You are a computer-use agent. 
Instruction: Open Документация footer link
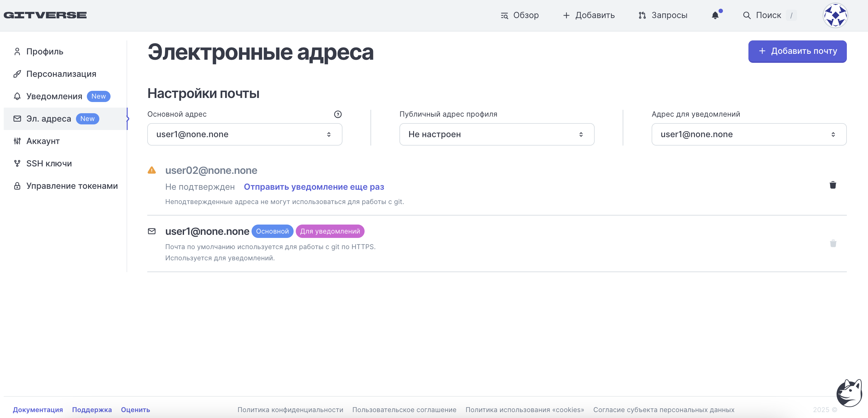(38, 410)
